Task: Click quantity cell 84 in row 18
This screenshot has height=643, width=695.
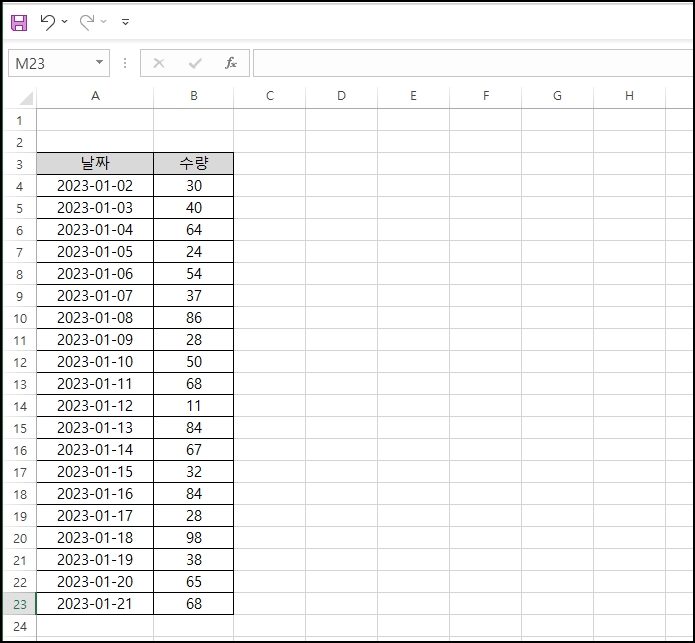Action: tap(194, 494)
